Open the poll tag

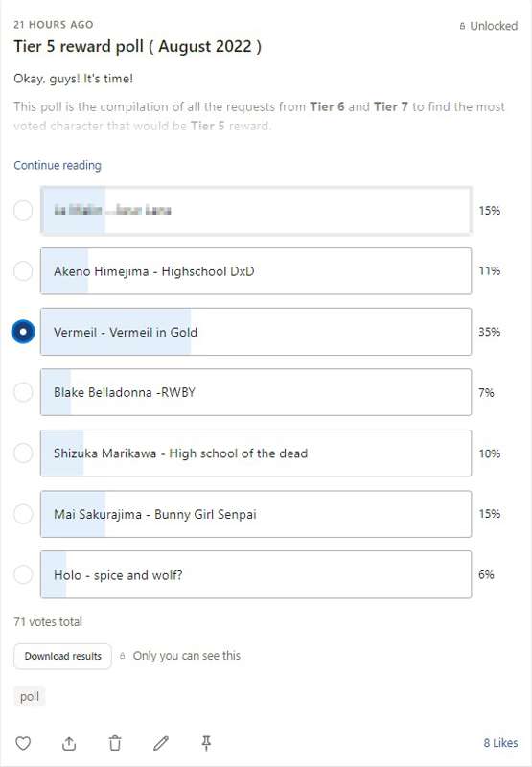[30, 697]
